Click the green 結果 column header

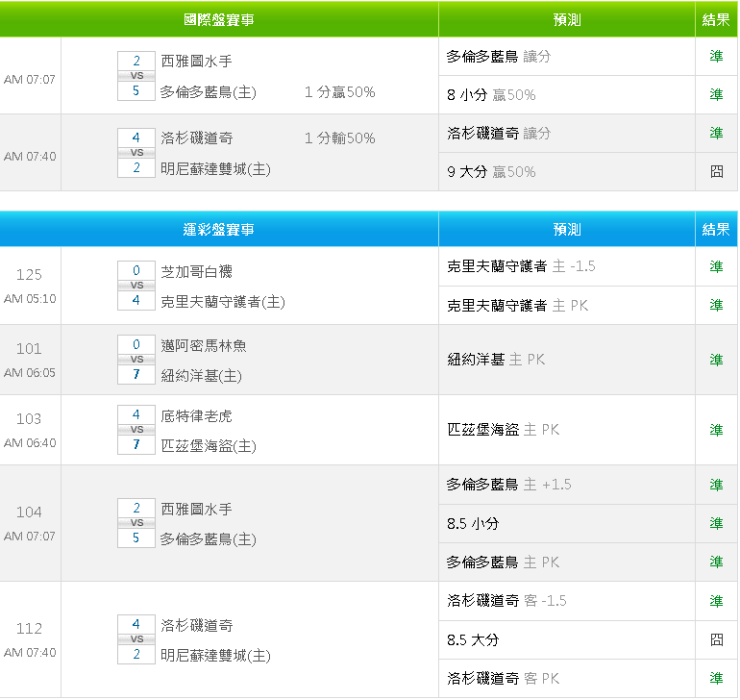(x=716, y=19)
